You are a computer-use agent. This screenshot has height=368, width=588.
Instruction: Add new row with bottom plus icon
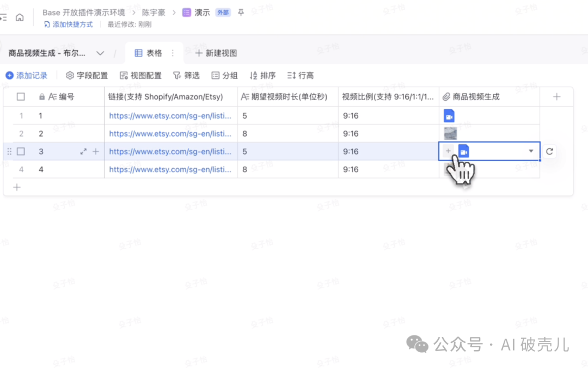click(x=17, y=187)
